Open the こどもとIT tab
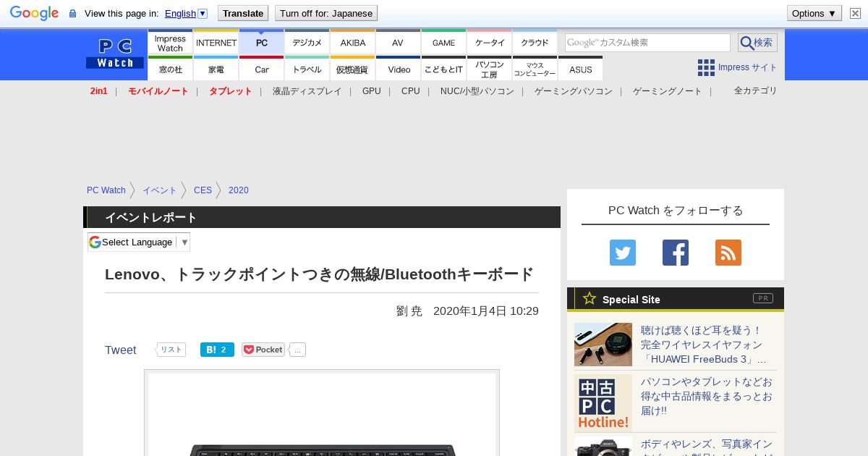Viewport: 868px width, 456px height. point(444,69)
